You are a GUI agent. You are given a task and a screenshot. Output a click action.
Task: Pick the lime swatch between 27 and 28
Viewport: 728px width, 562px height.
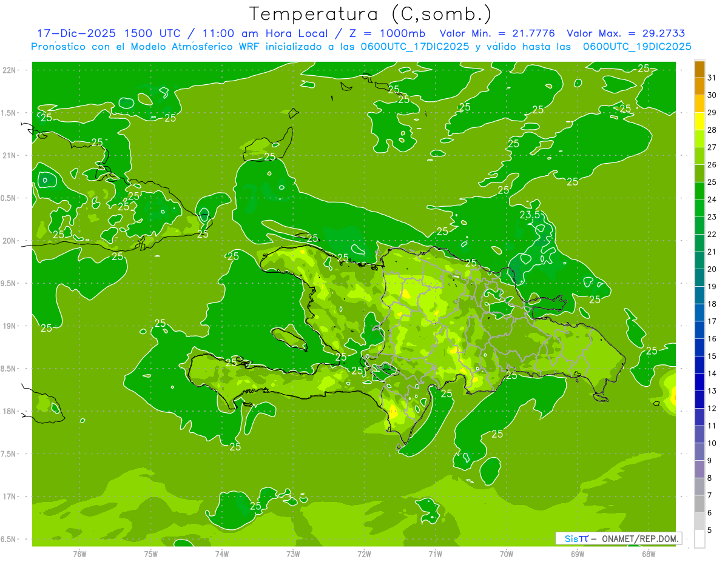pos(699,138)
